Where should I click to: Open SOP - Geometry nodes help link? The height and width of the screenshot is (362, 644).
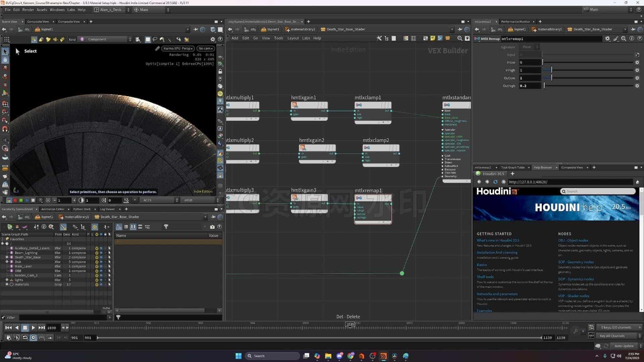576,262
